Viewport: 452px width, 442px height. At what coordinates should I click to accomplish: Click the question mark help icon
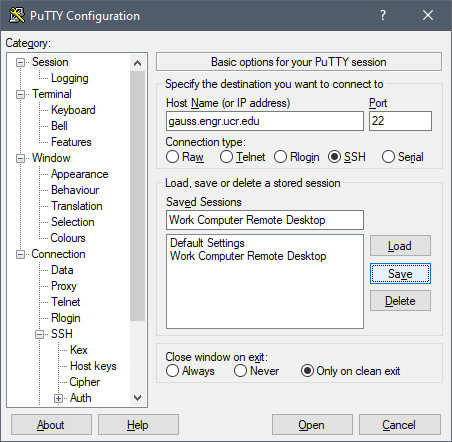[x=383, y=15]
